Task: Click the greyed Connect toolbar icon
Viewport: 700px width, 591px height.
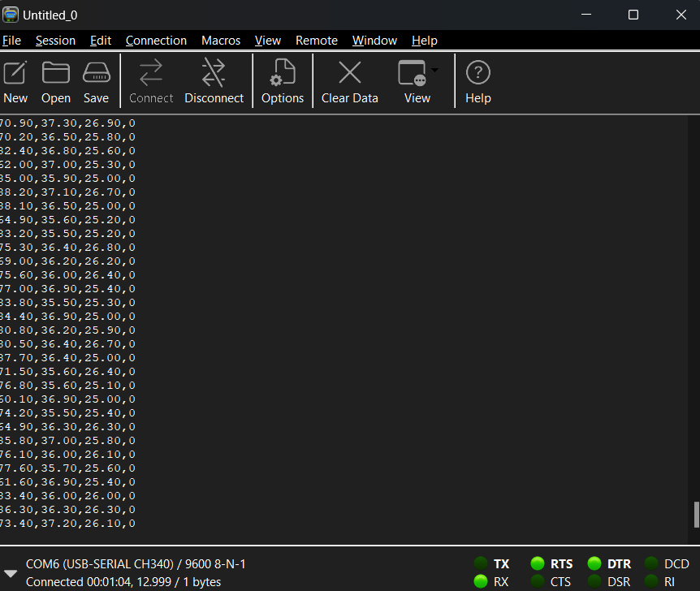Action: tap(151, 73)
